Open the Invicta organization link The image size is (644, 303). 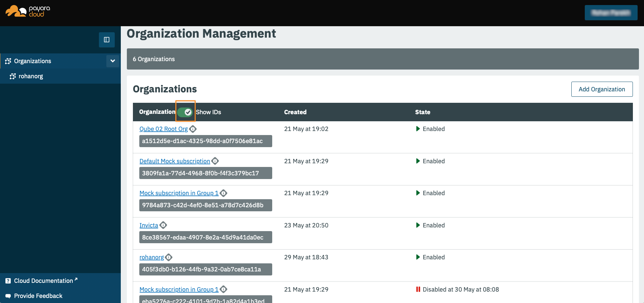click(x=148, y=225)
